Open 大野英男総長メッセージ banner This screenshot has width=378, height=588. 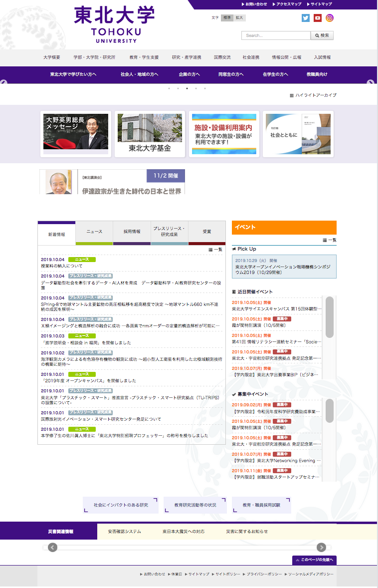(76, 134)
